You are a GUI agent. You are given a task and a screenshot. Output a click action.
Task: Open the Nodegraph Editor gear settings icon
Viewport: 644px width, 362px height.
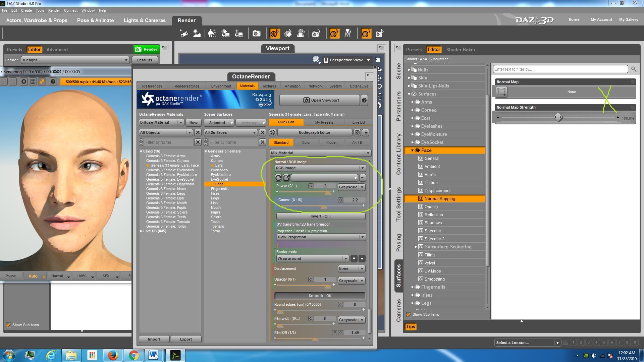click(x=273, y=133)
